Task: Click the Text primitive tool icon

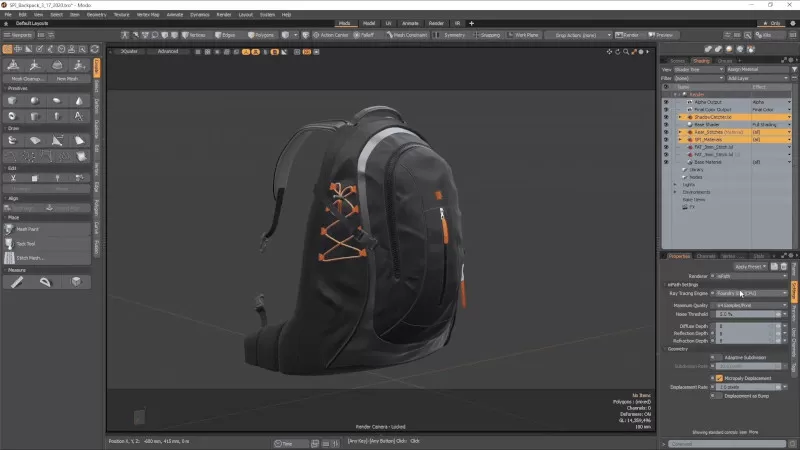Action: (80, 116)
